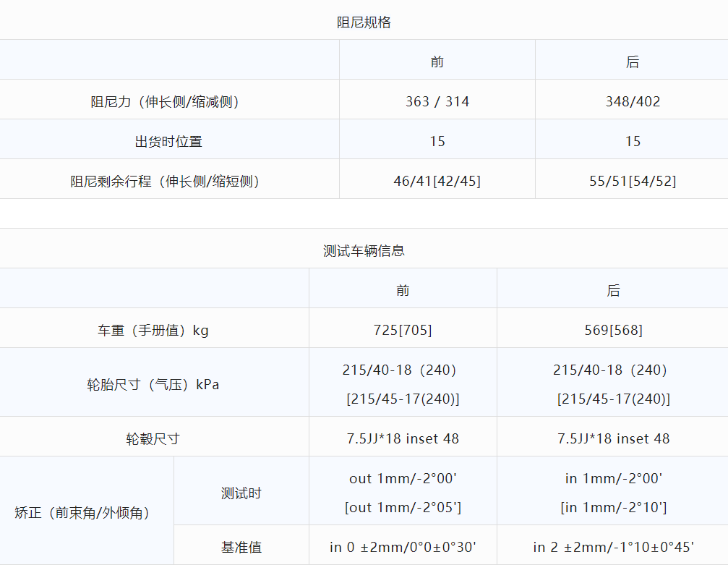
Task: Click the out 1mm/-2°00' front alignment cell
Action: pyautogui.click(x=403, y=479)
